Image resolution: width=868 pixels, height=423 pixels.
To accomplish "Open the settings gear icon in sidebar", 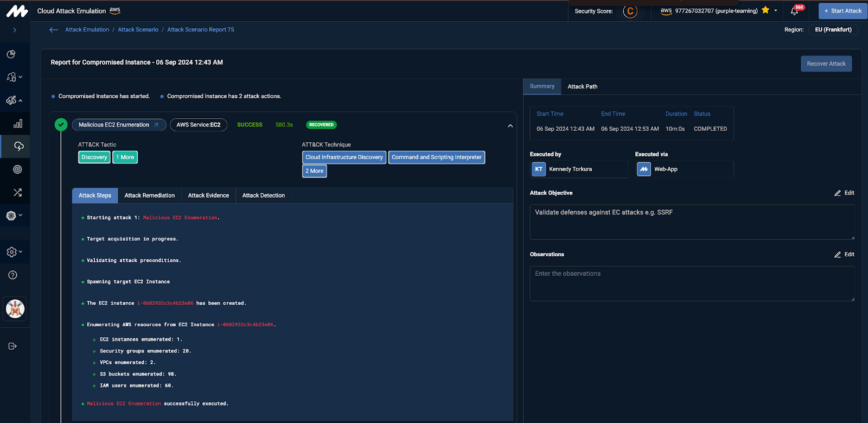I will pyautogui.click(x=11, y=252).
